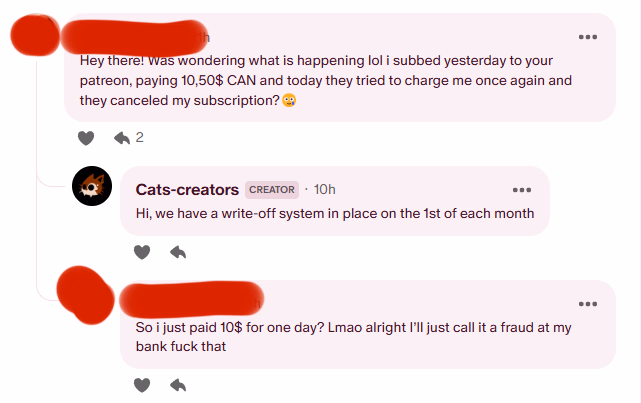Reply to the Cats-creators comment
The width and height of the screenshot is (641, 403).
[x=178, y=252]
